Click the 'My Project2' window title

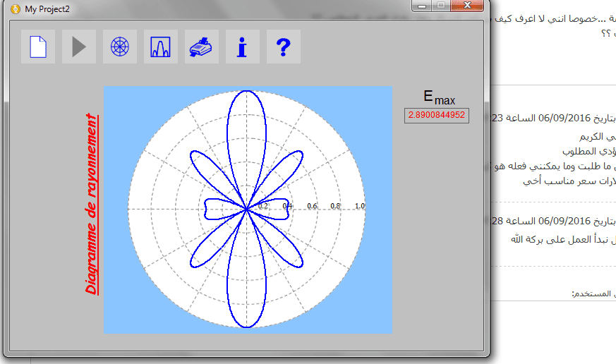47,8
